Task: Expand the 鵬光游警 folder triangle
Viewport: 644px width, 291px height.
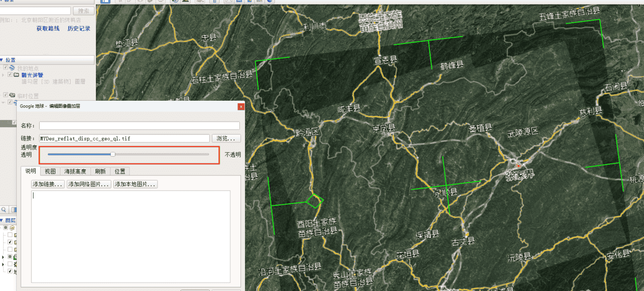Action: pyautogui.click(x=3, y=75)
